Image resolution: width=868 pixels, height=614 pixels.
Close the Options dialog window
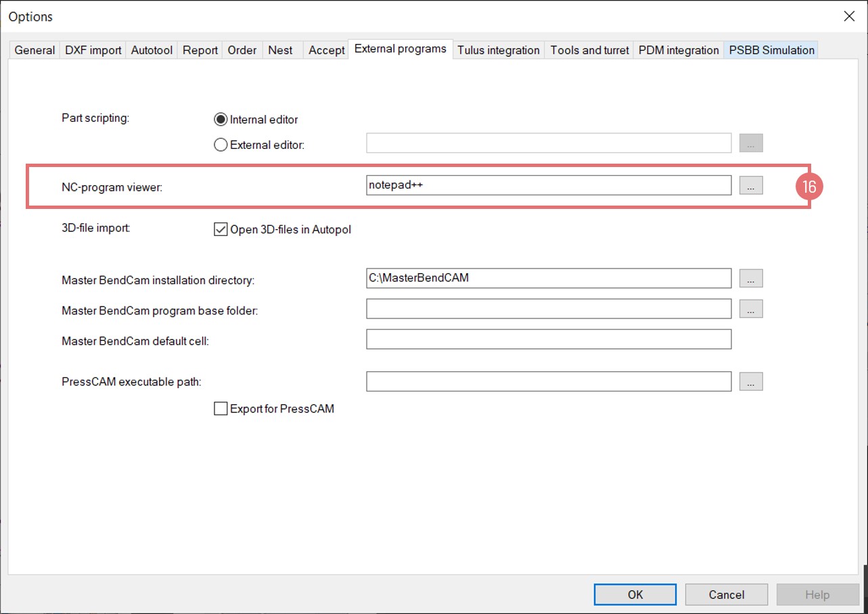[849, 16]
